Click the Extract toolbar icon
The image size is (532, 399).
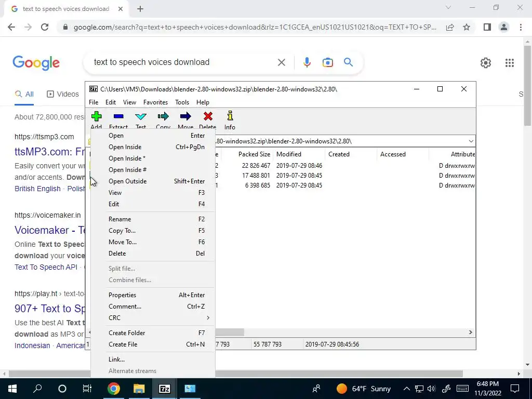tap(118, 116)
